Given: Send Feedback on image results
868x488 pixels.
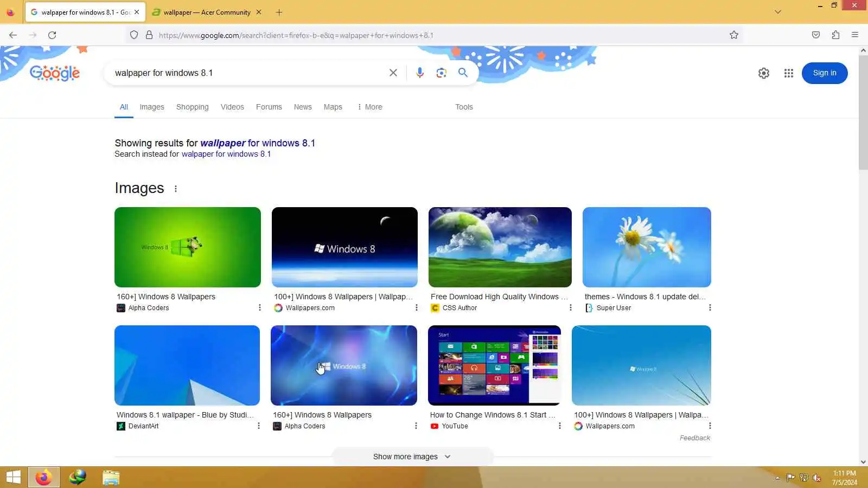Looking at the screenshot, I should click(694, 438).
